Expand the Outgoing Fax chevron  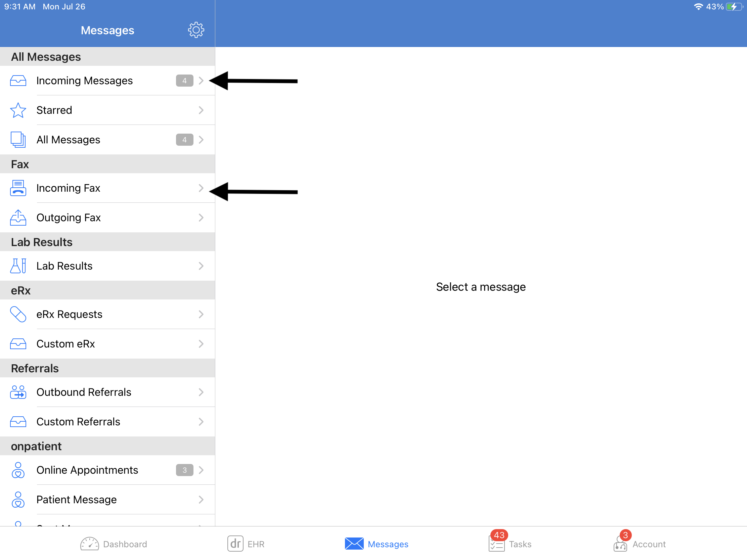(201, 217)
